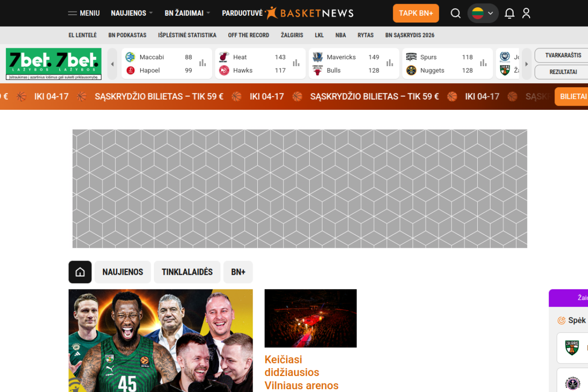The height and width of the screenshot is (392, 588).
Task: Open the PARDUOTUVĖ shop link
Action: 242,13
